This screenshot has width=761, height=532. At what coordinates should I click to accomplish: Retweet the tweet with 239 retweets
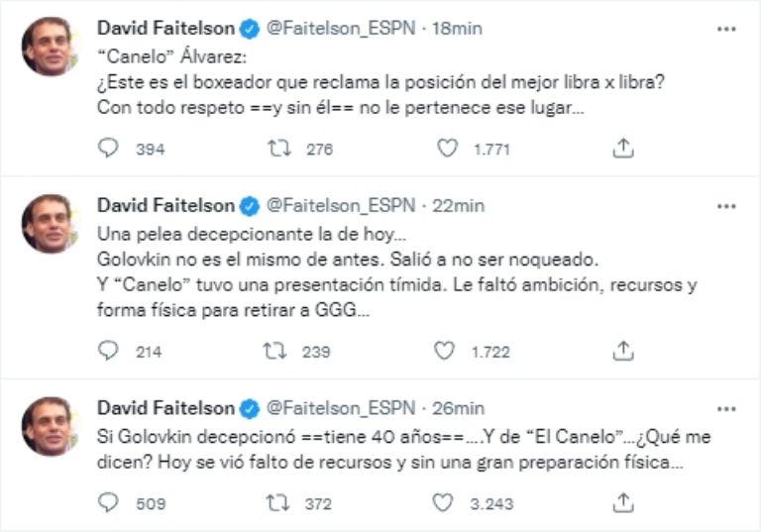click(279, 351)
